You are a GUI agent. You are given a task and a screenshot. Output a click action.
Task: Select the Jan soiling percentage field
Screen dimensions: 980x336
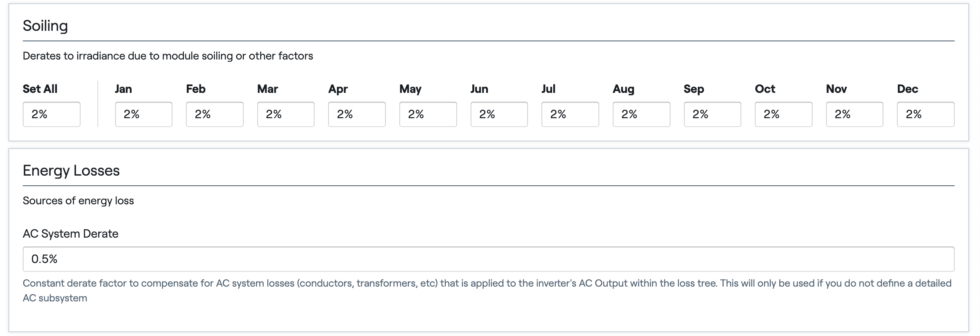pyautogui.click(x=144, y=114)
